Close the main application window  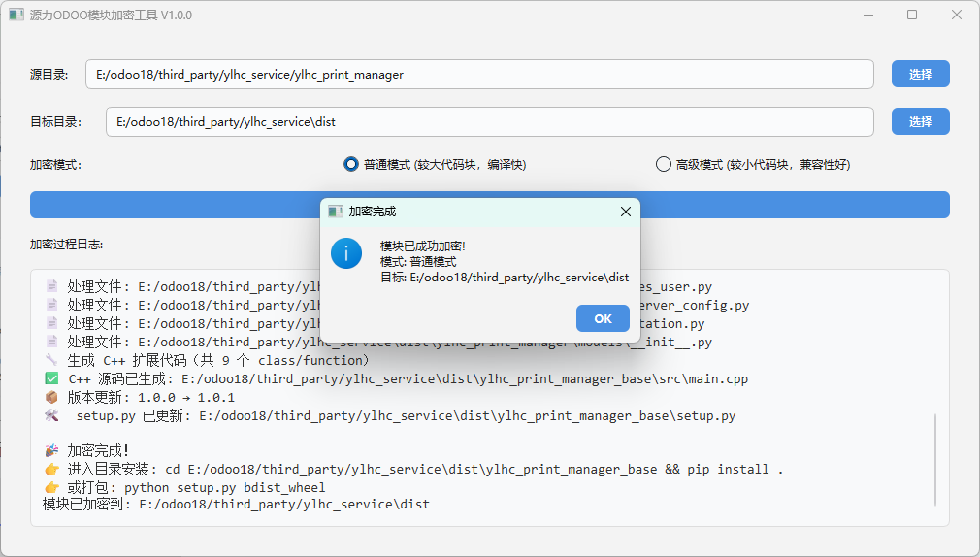pos(957,15)
